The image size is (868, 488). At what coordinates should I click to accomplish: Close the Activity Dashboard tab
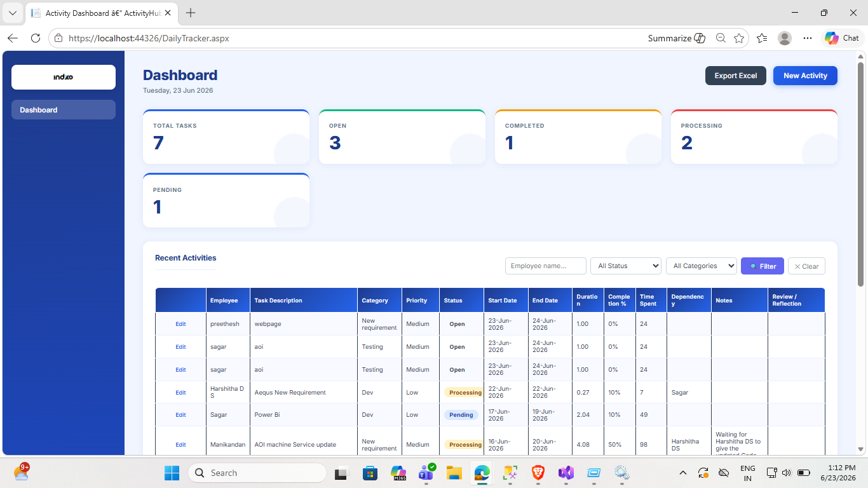(169, 13)
